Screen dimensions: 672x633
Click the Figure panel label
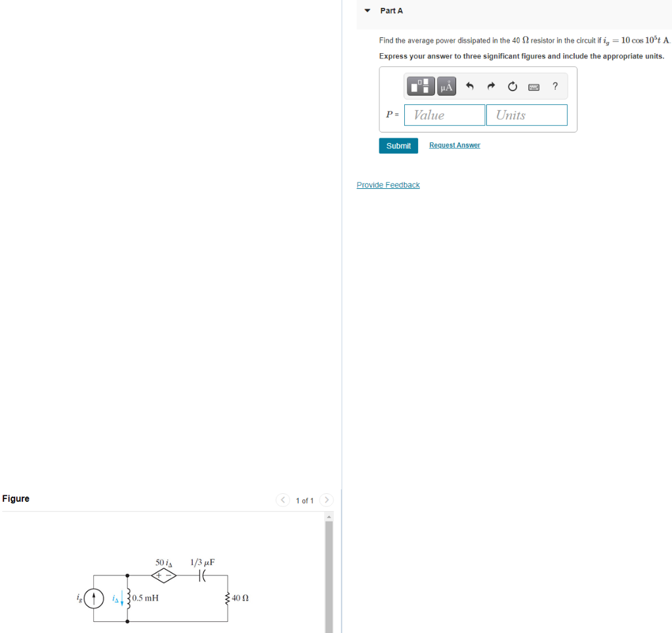(x=15, y=499)
